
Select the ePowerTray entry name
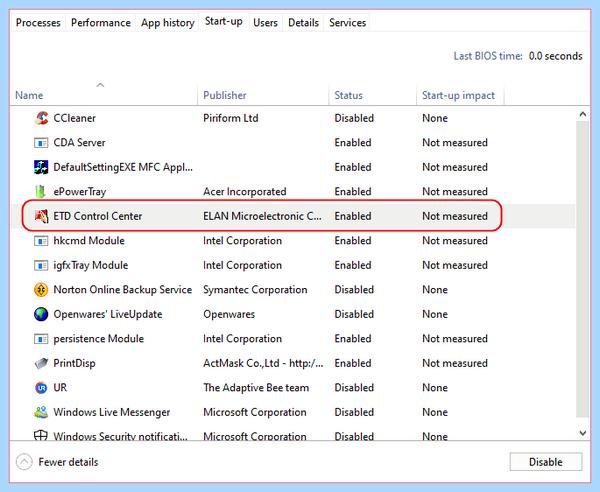pos(80,192)
